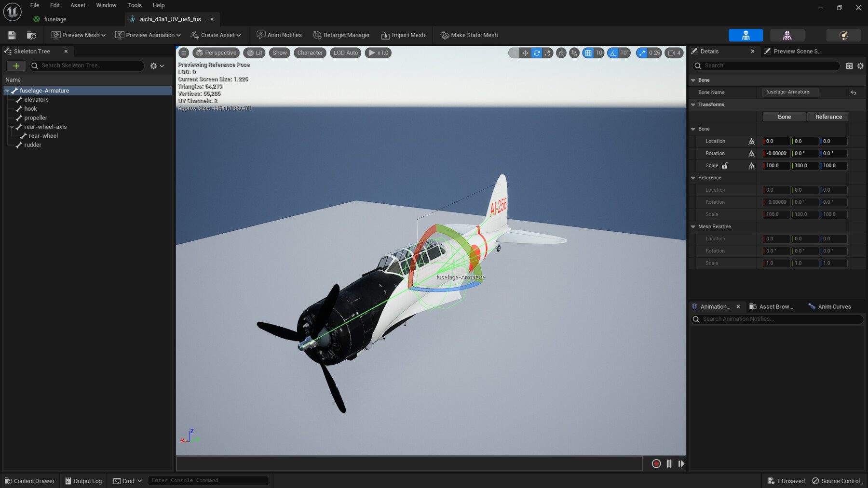This screenshot has width=868, height=488.
Task: Save the current skeleton asset
Action: (12, 35)
